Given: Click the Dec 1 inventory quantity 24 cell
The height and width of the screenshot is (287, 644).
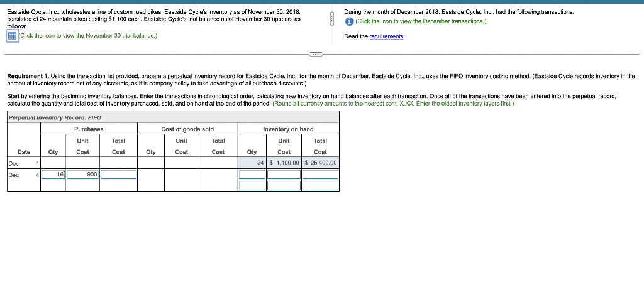Looking at the screenshot, I should click(252, 163).
